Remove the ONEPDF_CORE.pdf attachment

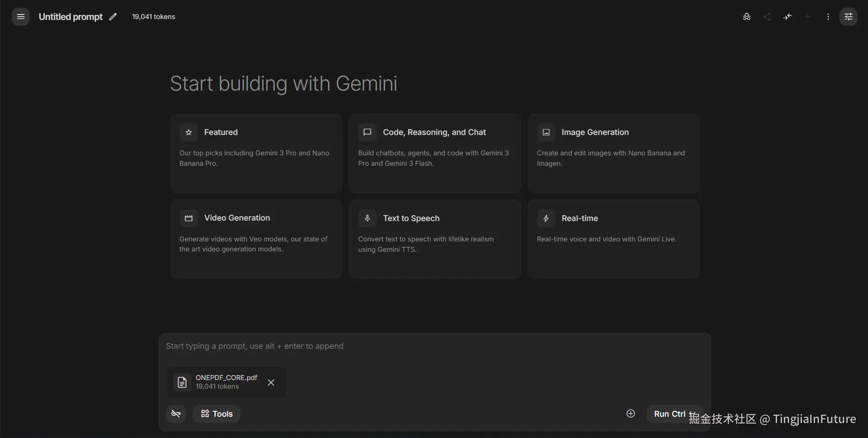point(271,382)
